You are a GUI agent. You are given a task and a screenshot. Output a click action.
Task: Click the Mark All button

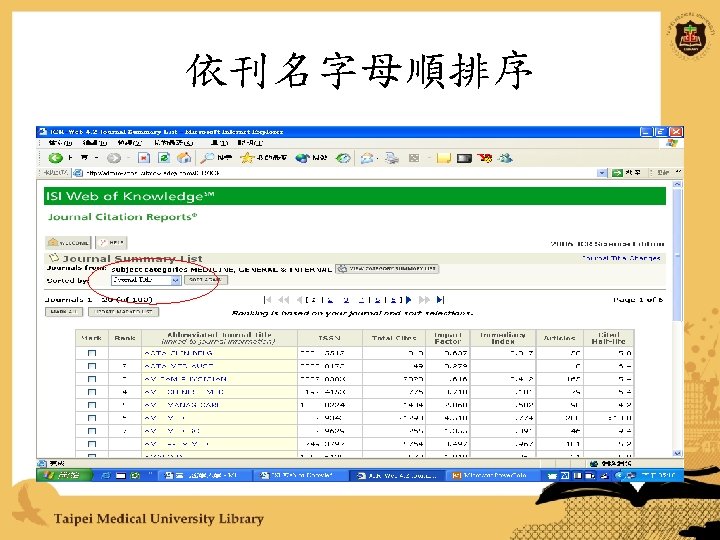[64, 312]
